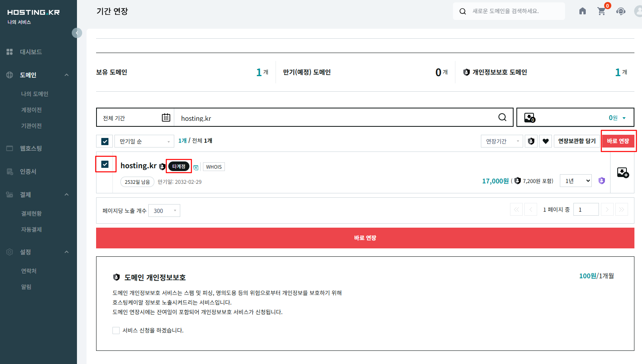
Task: Click the privacy shield toolbar button
Action: click(x=531, y=141)
